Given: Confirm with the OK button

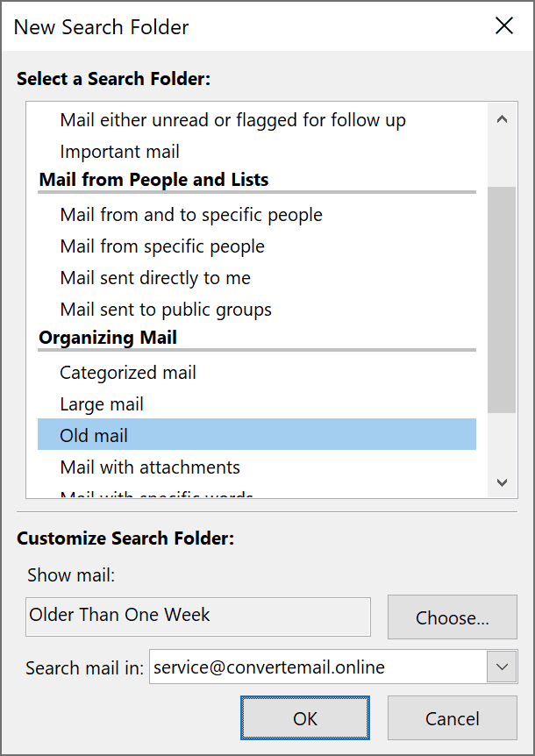Looking at the screenshot, I should pos(305,718).
